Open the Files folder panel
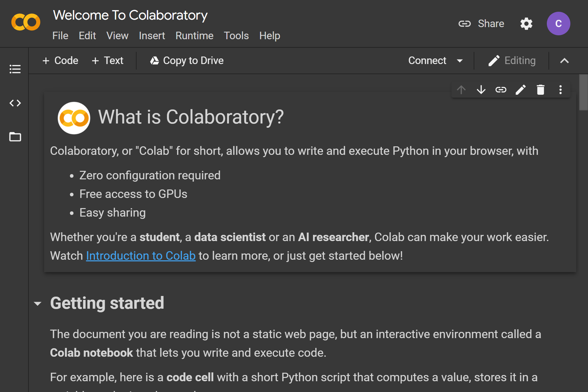Screen dimensions: 588x392 15,137
